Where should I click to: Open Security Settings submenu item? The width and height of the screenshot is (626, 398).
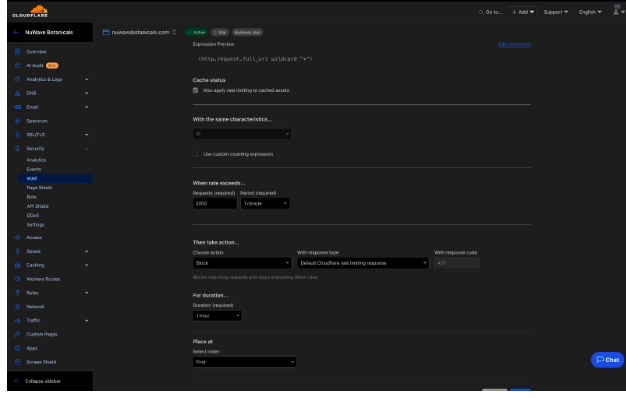click(36, 225)
